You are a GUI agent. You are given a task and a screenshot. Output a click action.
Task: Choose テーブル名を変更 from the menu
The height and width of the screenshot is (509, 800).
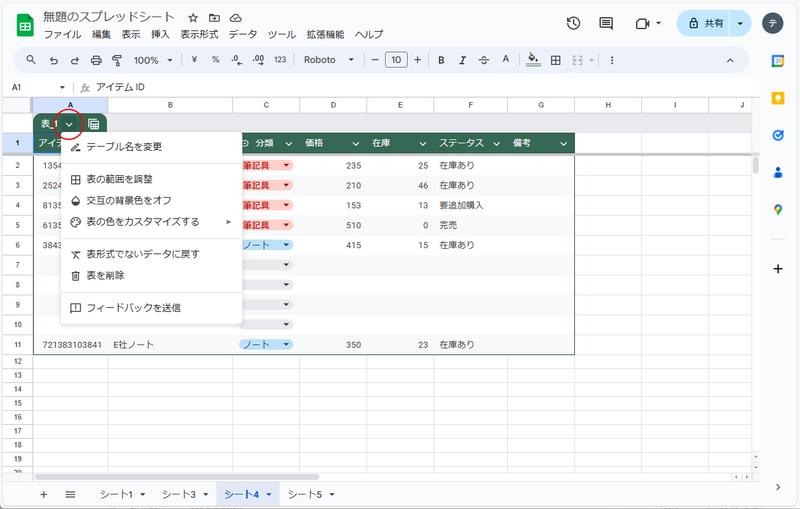click(x=124, y=147)
